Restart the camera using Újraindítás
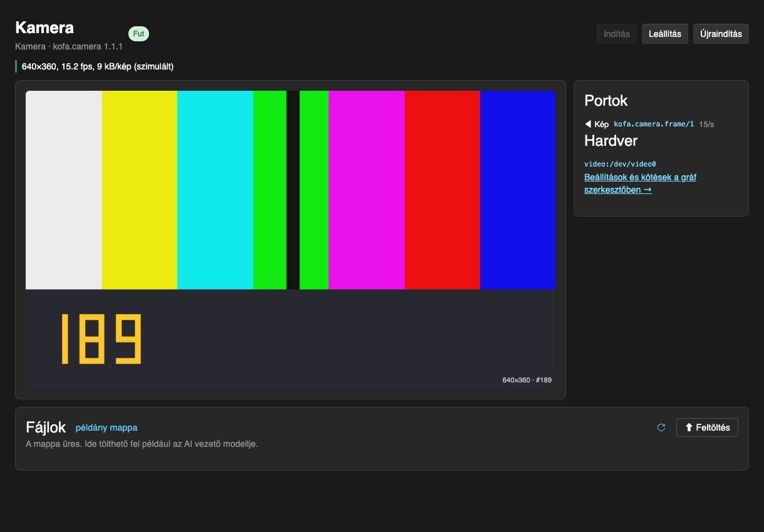The height and width of the screenshot is (532, 764). pyautogui.click(x=721, y=34)
